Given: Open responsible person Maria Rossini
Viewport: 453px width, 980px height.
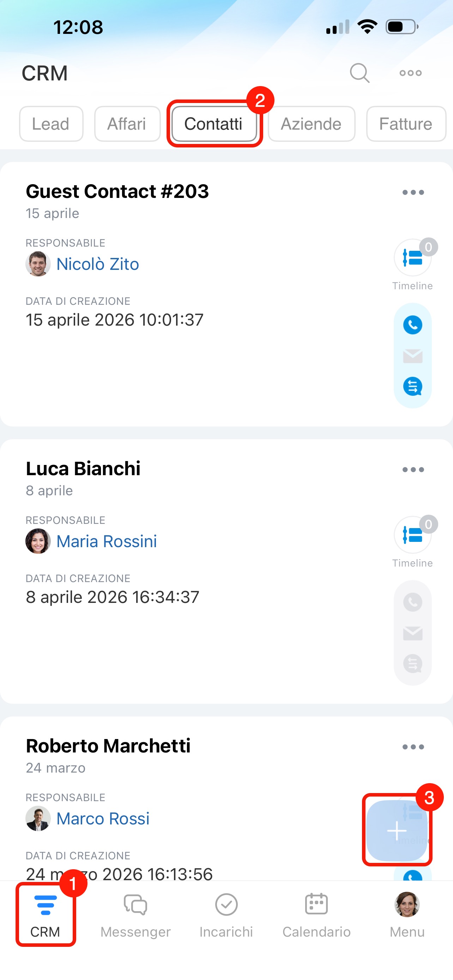Looking at the screenshot, I should (107, 542).
